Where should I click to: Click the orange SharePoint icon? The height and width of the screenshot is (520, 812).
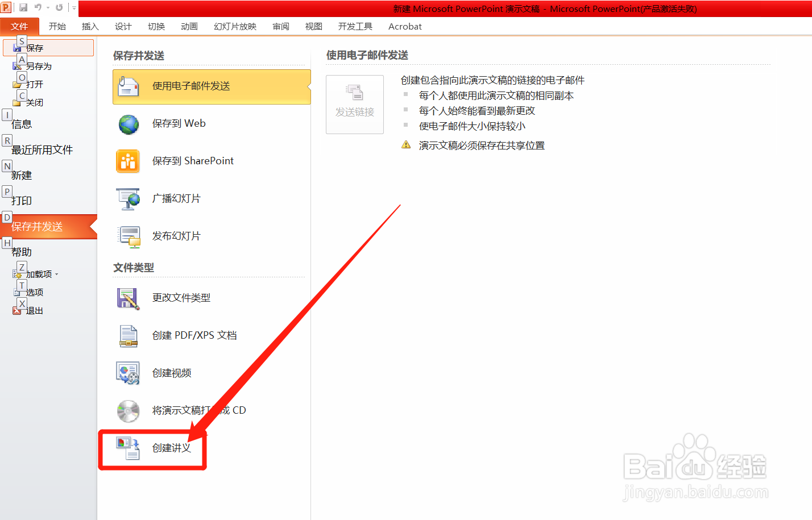point(128,161)
